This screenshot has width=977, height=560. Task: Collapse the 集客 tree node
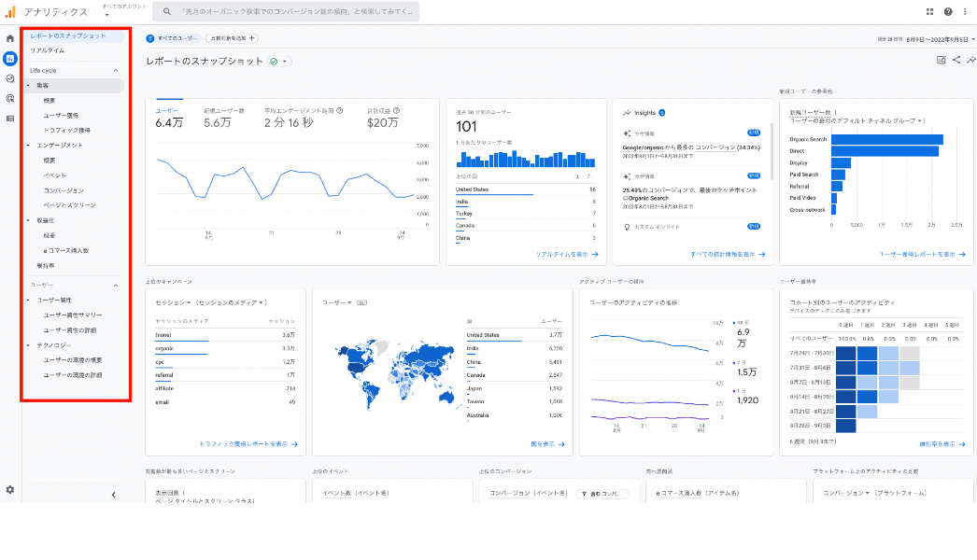tap(28, 85)
